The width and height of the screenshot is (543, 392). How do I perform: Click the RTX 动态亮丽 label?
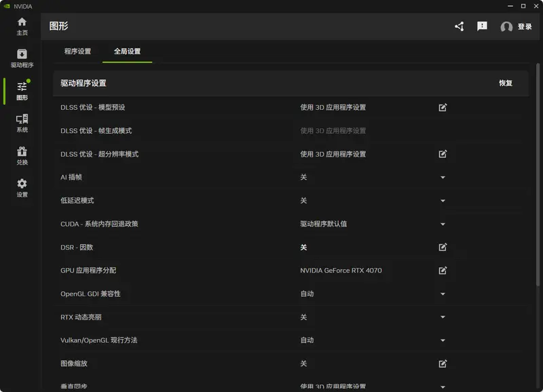coord(81,317)
